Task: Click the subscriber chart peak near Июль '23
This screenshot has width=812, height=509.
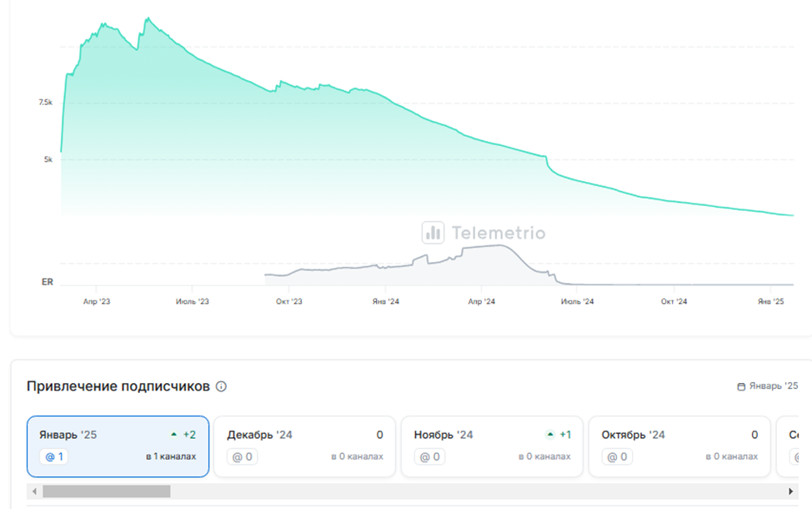Action: click(147, 18)
